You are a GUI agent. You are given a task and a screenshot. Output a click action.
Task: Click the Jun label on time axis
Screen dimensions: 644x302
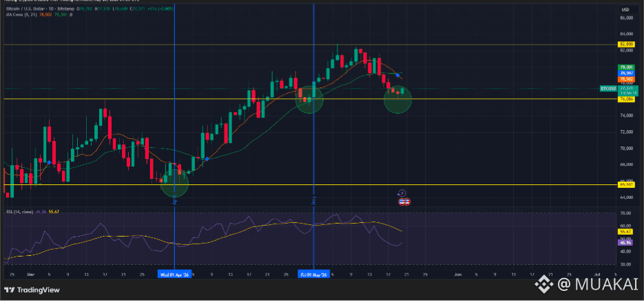tap(457, 274)
